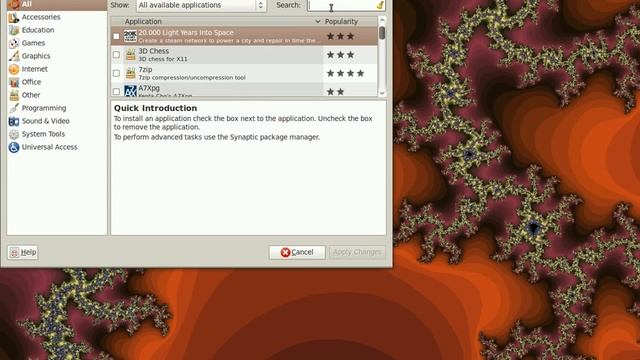Select the Accessories category icon
The width and height of the screenshot is (640, 360).
click(x=14, y=17)
